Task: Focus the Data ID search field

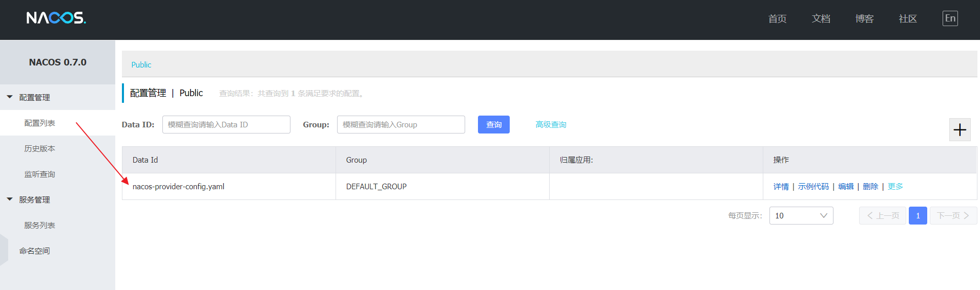Action: coord(226,124)
